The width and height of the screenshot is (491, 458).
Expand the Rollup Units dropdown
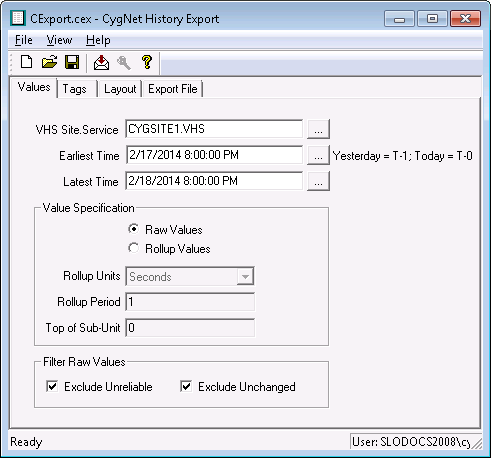(x=245, y=276)
